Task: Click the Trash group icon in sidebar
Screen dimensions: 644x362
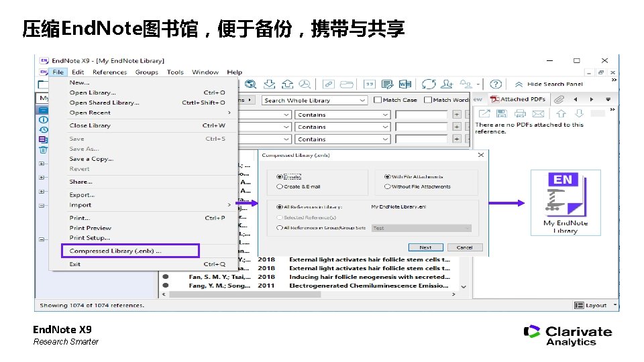Action: pyautogui.click(x=43, y=149)
